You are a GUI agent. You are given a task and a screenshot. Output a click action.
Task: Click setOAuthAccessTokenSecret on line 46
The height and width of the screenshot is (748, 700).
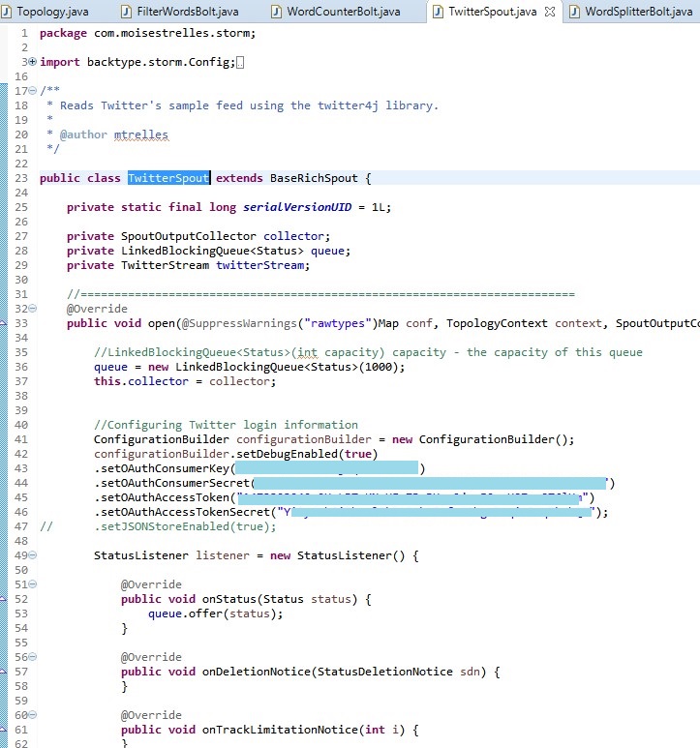[186, 512]
